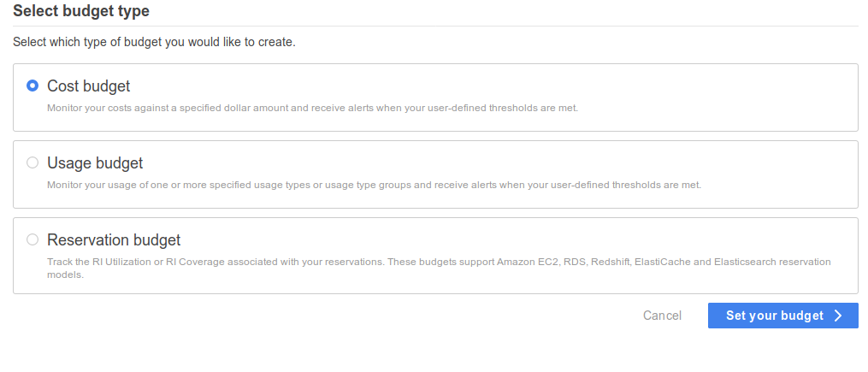Image resolution: width=868 pixels, height=372 pixels.
Task: Click the "Usage budget" title text
Action: 95,163
